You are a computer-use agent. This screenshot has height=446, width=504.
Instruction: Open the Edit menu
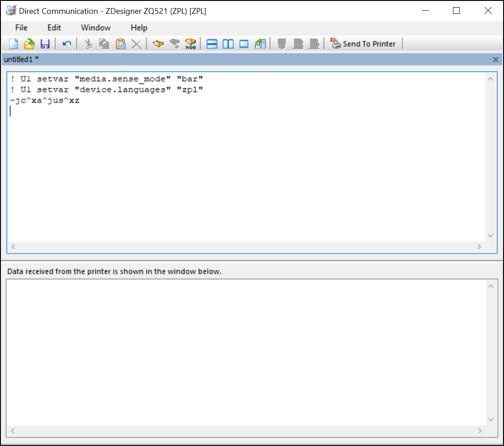click(x=54, y=28)
